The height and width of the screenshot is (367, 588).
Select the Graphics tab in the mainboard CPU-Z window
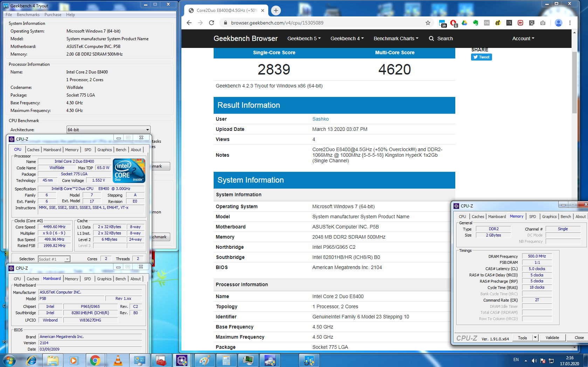(x=104, y=279)
